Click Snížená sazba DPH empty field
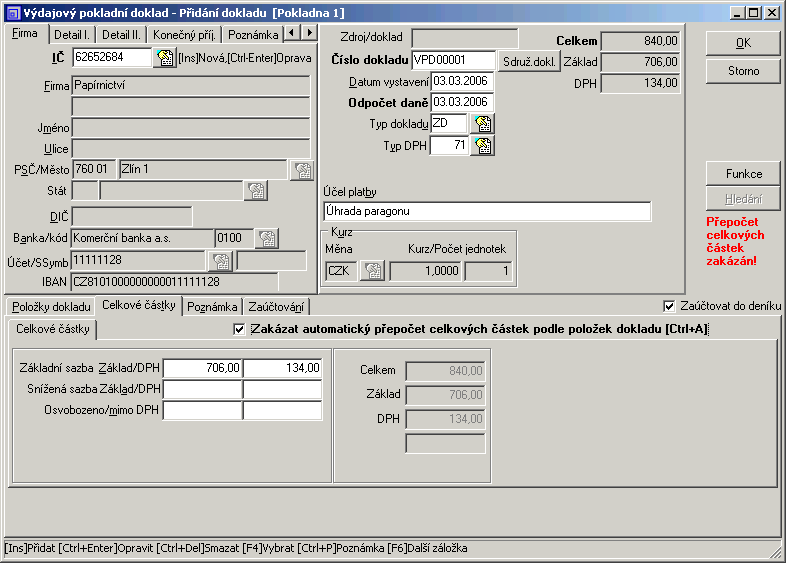Viewport: 786px width, 563px height. (x=282, y=389)
